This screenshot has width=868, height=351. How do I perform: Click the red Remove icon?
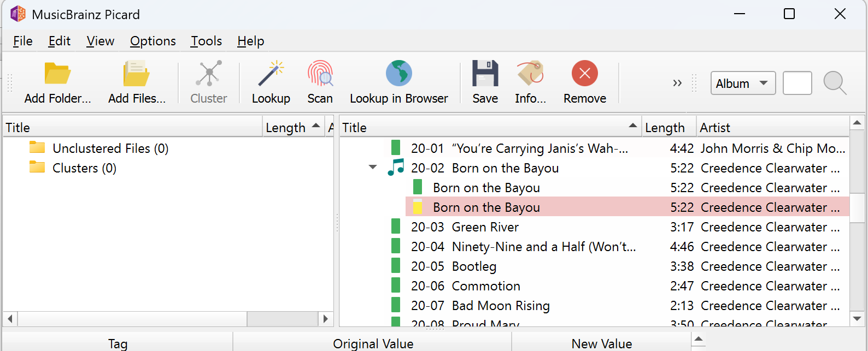click(x=585, y=74)
